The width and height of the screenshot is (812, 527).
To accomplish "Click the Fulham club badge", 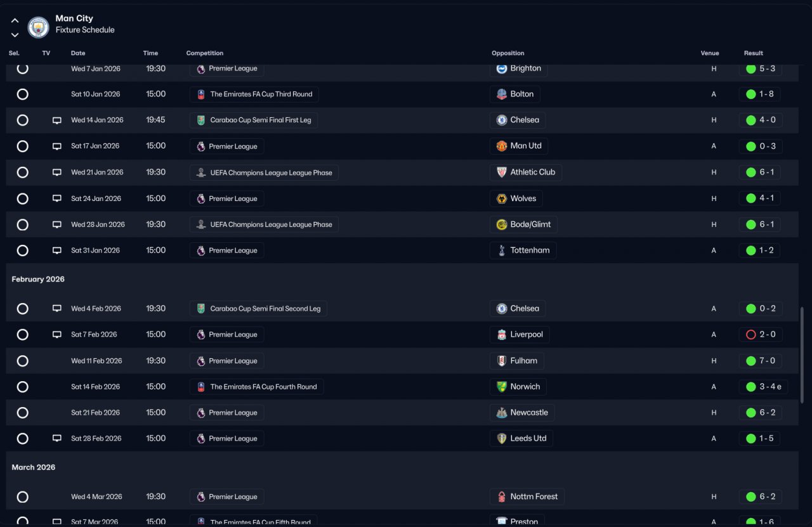I will point(502,361).
